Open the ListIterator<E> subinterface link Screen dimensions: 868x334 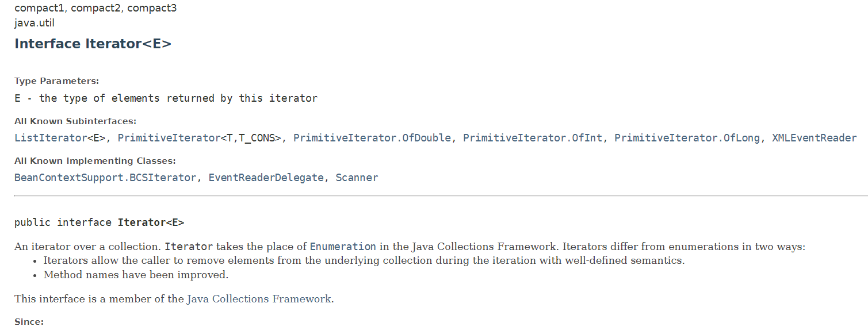point(60,138)
